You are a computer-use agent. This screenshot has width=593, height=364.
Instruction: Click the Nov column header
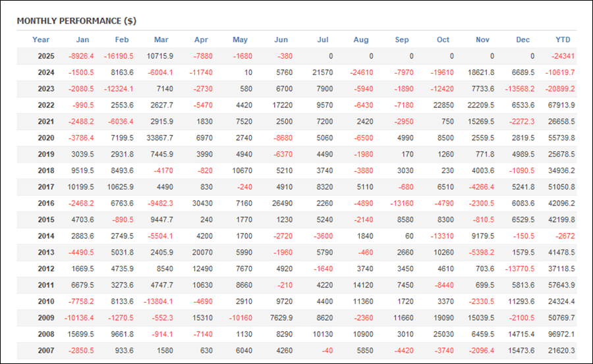482,39
